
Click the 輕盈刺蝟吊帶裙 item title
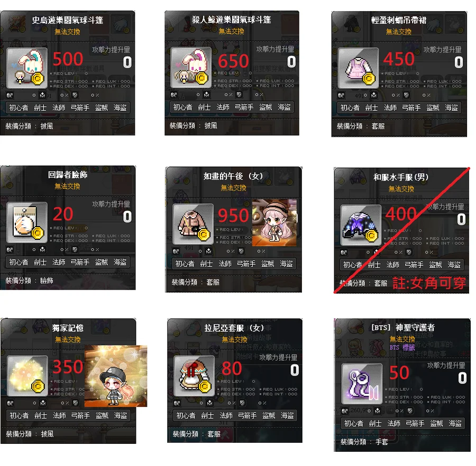[399, 20]
